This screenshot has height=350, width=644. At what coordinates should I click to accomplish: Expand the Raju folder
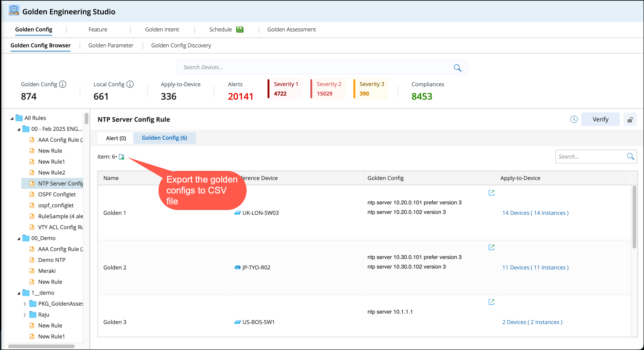[25, 315]
